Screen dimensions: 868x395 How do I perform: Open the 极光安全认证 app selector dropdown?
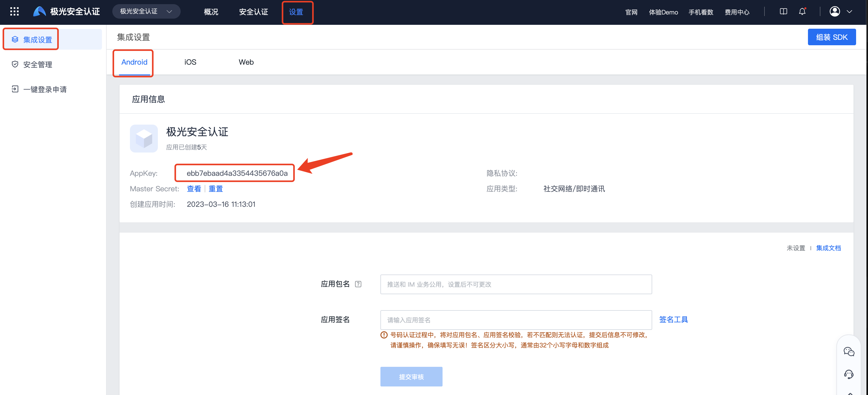[x=146, y=11]
